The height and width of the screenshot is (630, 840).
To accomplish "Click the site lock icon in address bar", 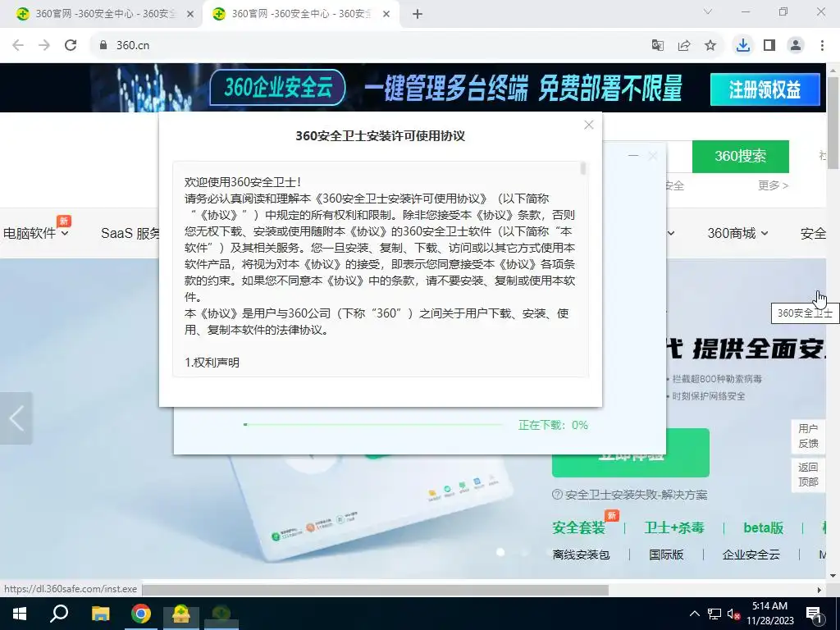I will pos(103,45).
